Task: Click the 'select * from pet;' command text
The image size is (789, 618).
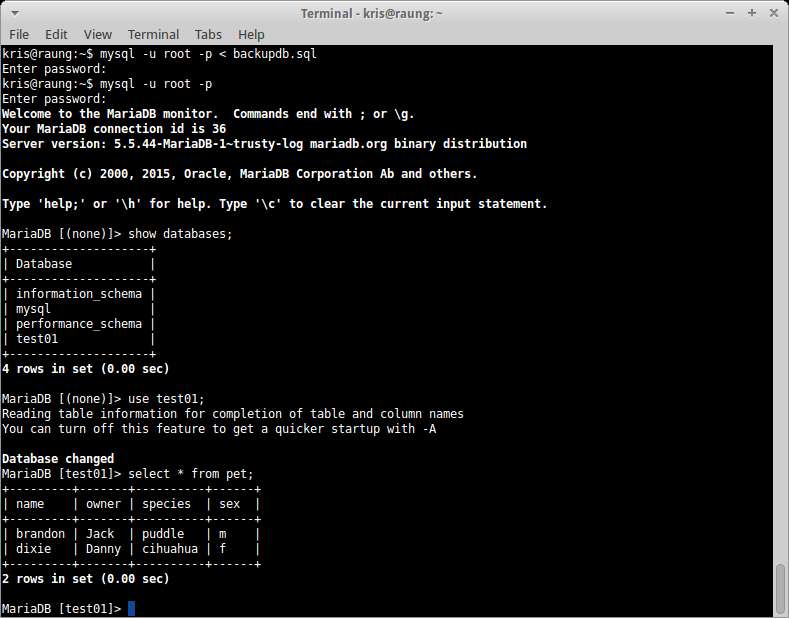Action: [x=191, y=474]
